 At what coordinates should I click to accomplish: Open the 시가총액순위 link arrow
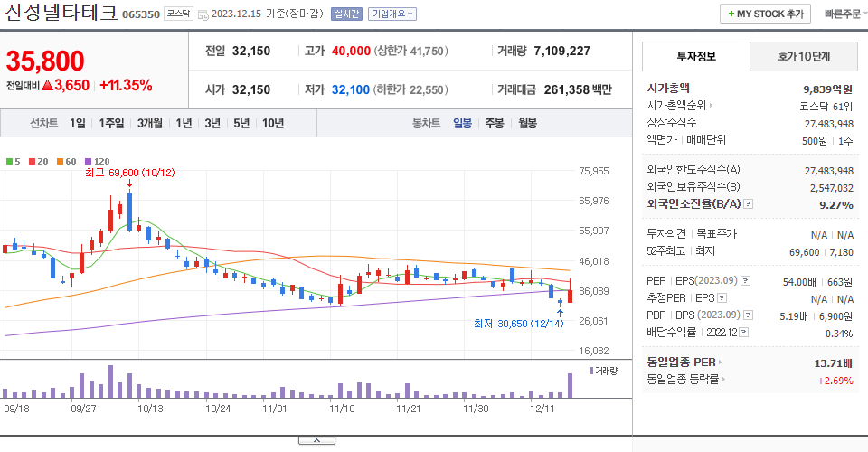coord(712,105)
